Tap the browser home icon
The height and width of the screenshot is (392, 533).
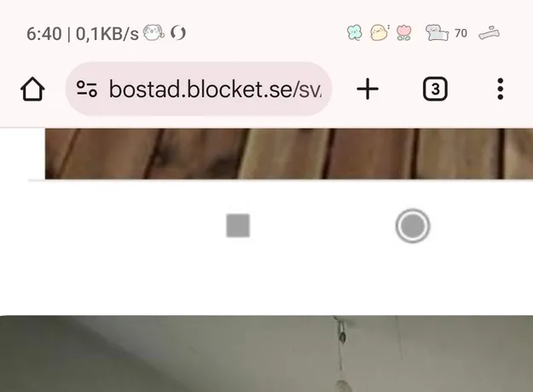pyautogui.click(x=32, y=89)
